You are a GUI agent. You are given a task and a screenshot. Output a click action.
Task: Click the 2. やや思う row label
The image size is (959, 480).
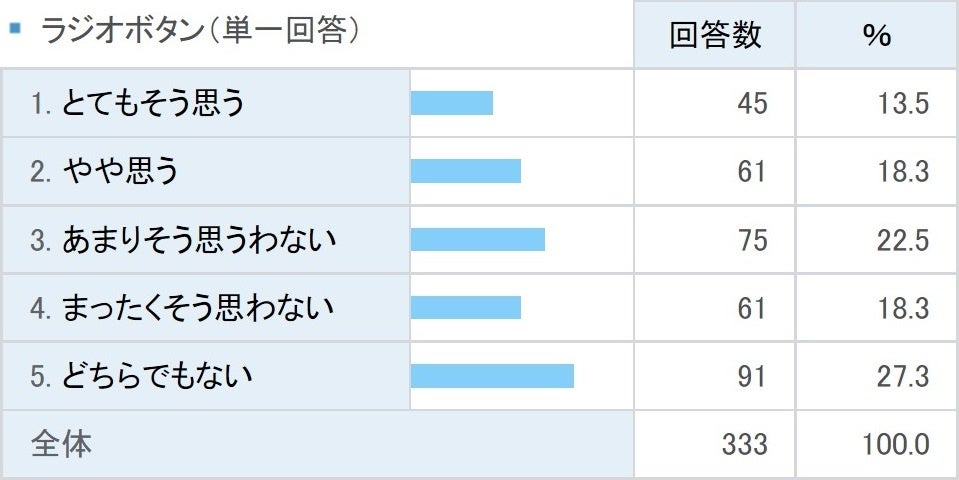104,171
